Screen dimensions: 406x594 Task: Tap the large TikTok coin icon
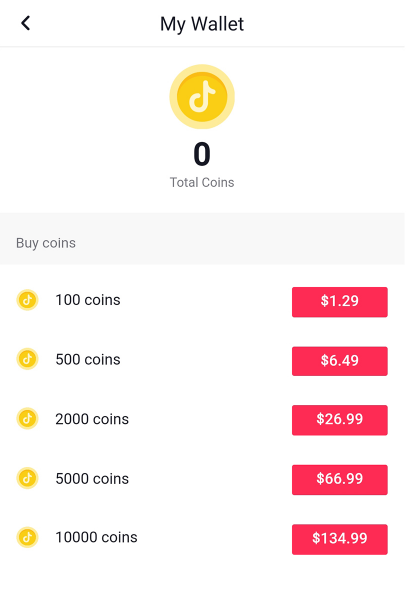(202, 97)
